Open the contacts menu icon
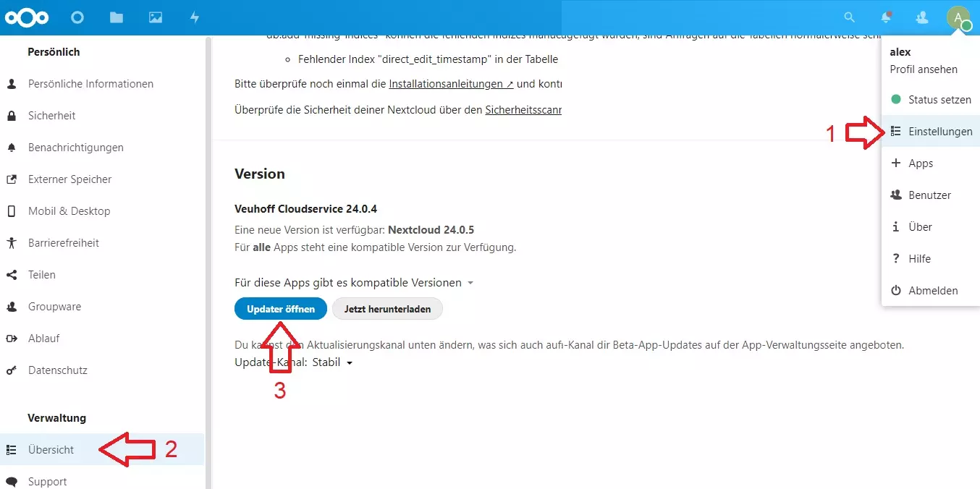Image resolution: width=980 pixels, height=489 pixels. pos(921,17)
